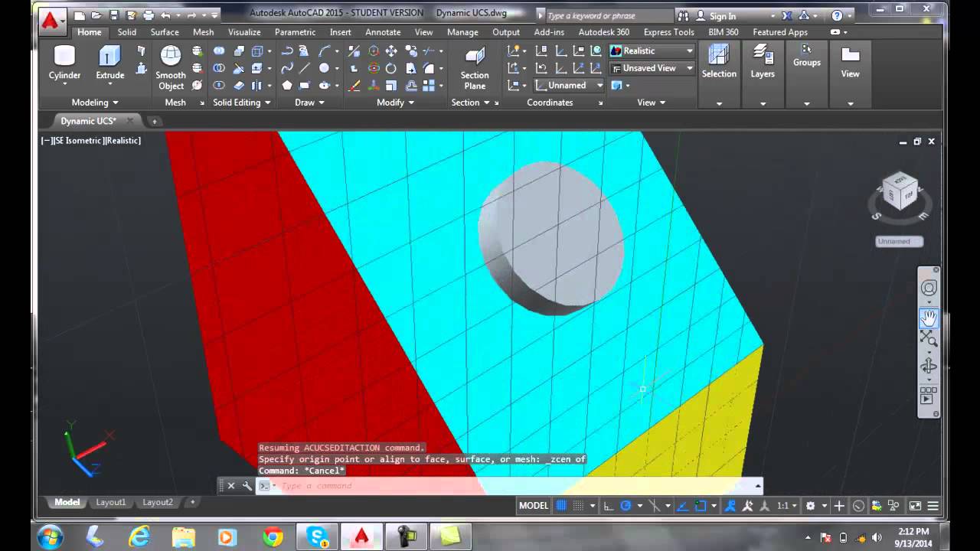
Task: Open the Selection panel icon
Action: click(719, 61)
